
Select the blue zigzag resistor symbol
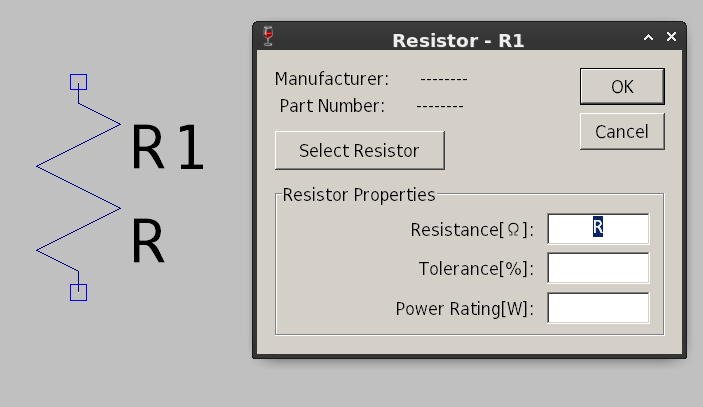point(78,187)
